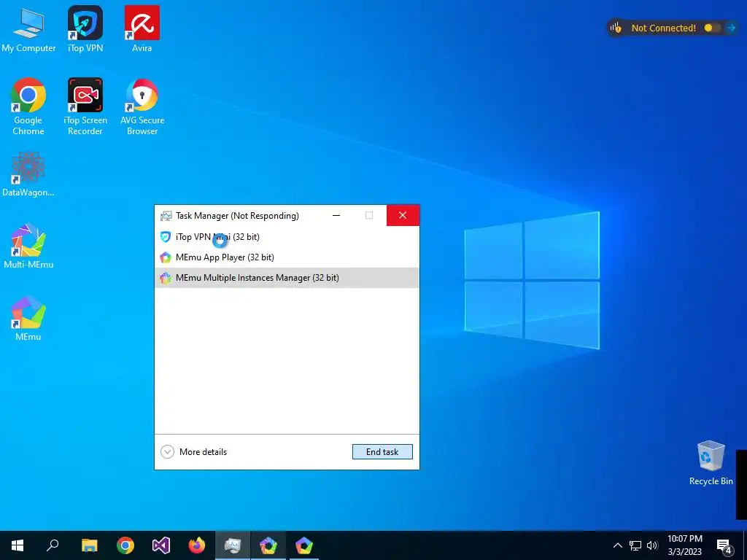Viewport: 747px width, 560px height.
Task: Select MEmu Multiple Instances Manager row
Action: point(287,278)
